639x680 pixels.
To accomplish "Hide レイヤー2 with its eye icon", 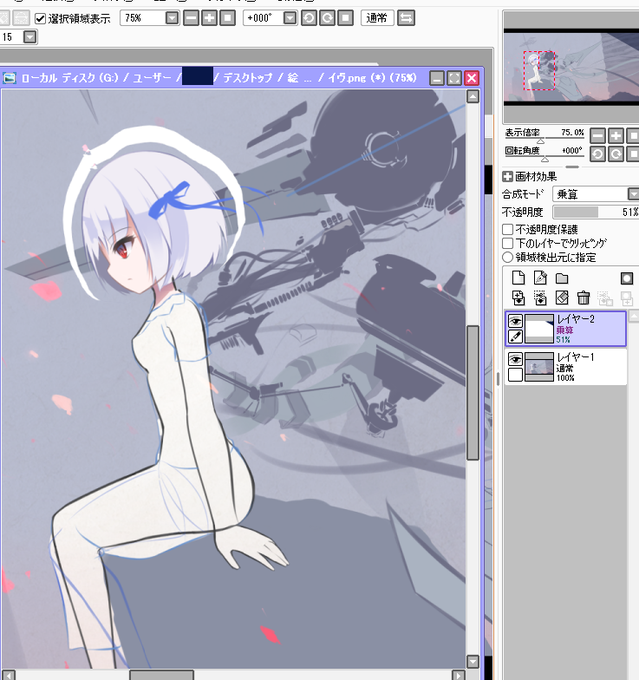I will (x=515, y=321).
